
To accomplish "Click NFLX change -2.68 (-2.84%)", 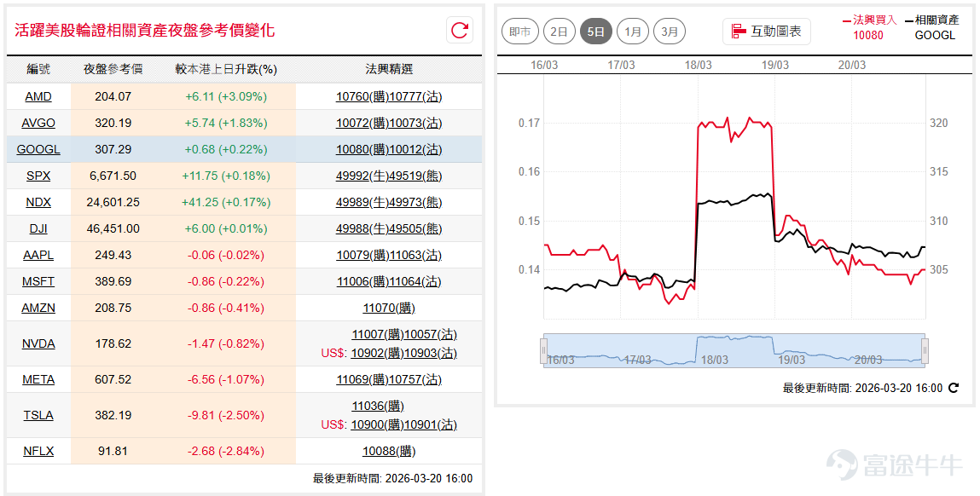I will pyautogui.click(x=226, y=451).
